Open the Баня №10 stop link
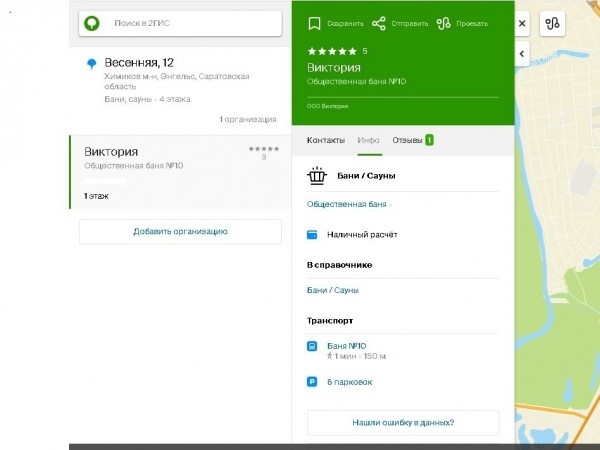600x450 pixels. click(x=347, y=346)
